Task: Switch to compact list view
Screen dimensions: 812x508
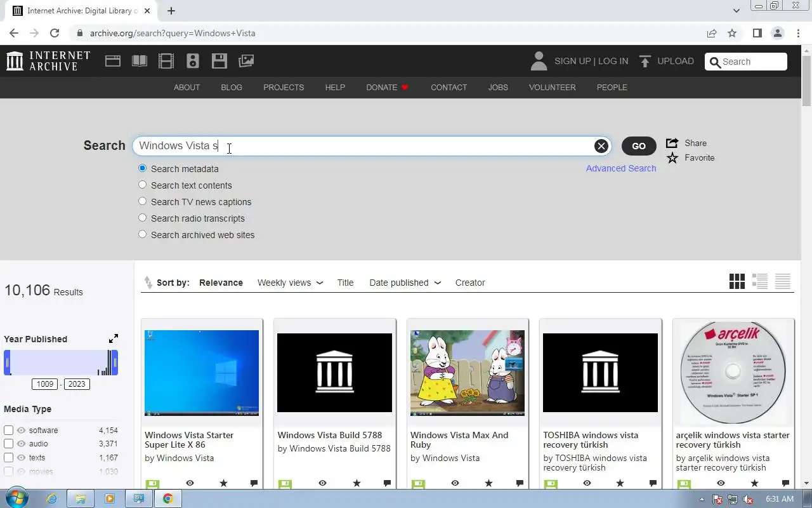Action: pos(783,281)
